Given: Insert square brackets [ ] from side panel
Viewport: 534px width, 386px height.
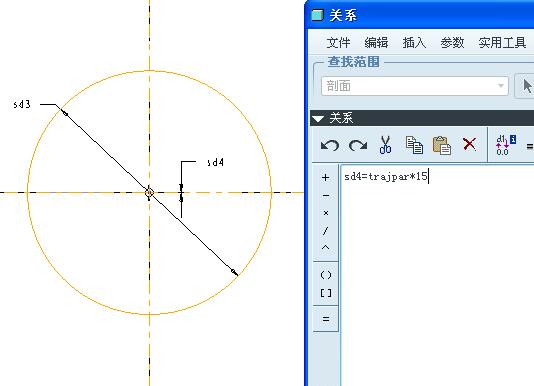Looking at the screenshot, I should 326,293.
